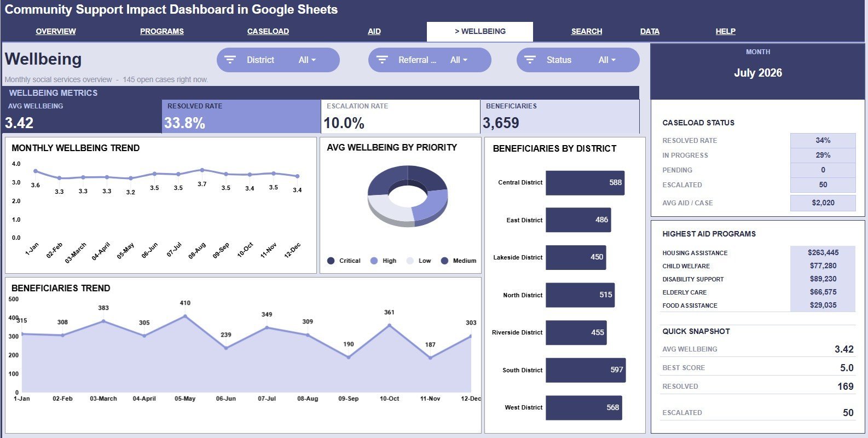Select the East District bar 486
868x438 pixels.
(x=578, y=220)
